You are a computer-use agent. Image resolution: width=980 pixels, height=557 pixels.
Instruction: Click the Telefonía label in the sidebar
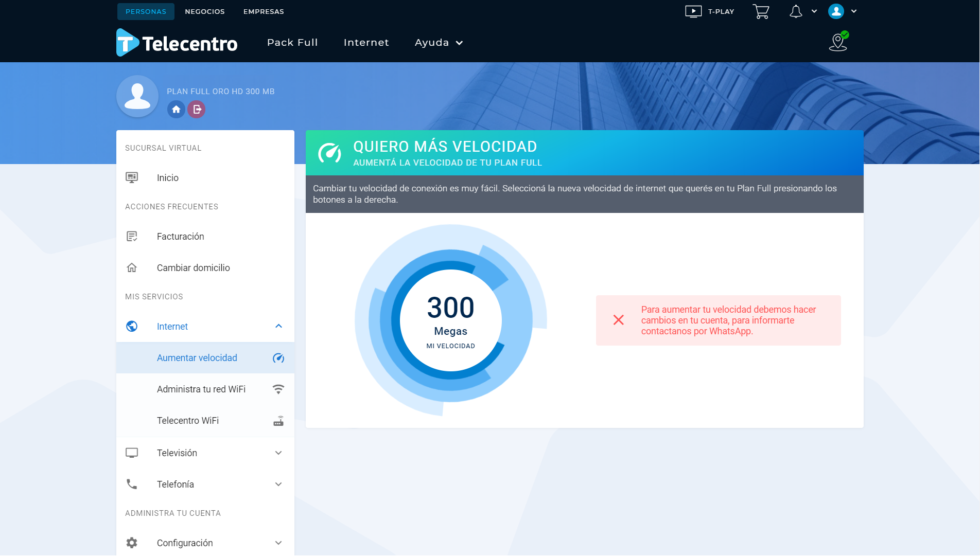click(x=176, y=484)
